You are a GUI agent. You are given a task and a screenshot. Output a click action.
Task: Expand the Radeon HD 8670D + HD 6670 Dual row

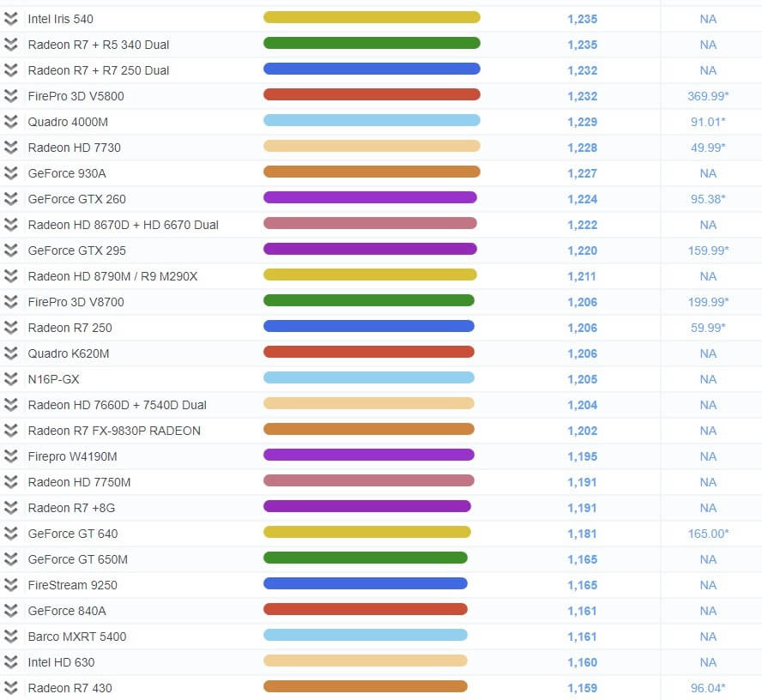tap(10, 225)
